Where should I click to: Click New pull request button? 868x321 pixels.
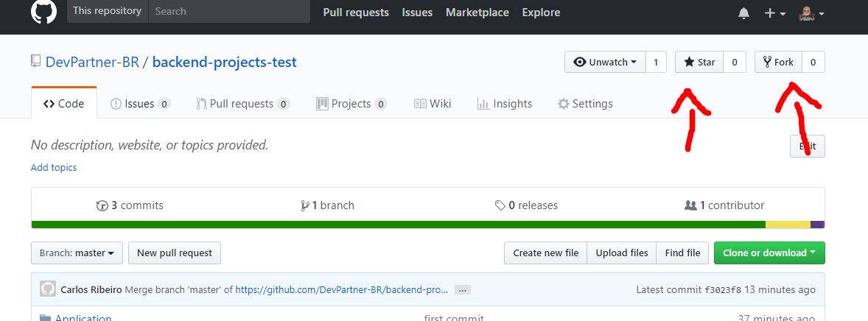click(x=175, y=253)
